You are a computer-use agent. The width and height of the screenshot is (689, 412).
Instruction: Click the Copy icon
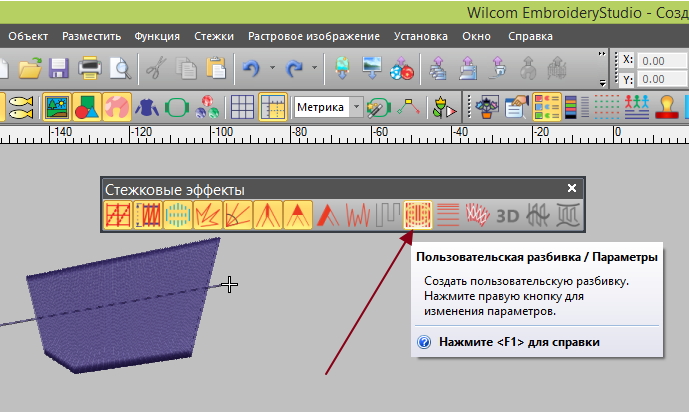pyautogui.click(x=186, y=68)
